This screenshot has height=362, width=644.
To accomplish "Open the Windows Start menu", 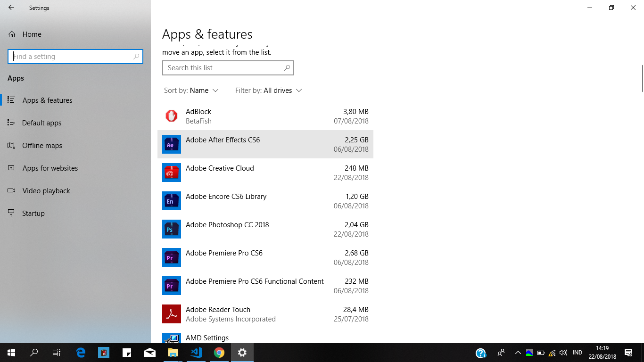I will [11, 353].
